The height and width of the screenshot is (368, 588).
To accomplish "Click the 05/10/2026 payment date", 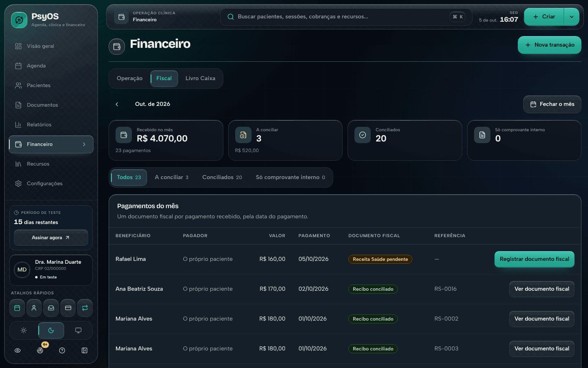I will coord(314,259).
